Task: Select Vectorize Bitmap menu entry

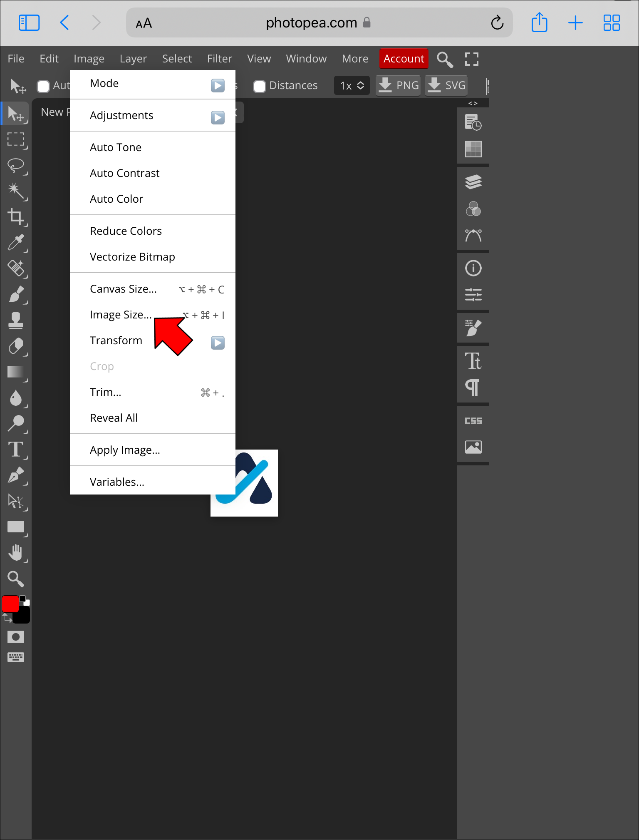Action: (x=153, y=257)
